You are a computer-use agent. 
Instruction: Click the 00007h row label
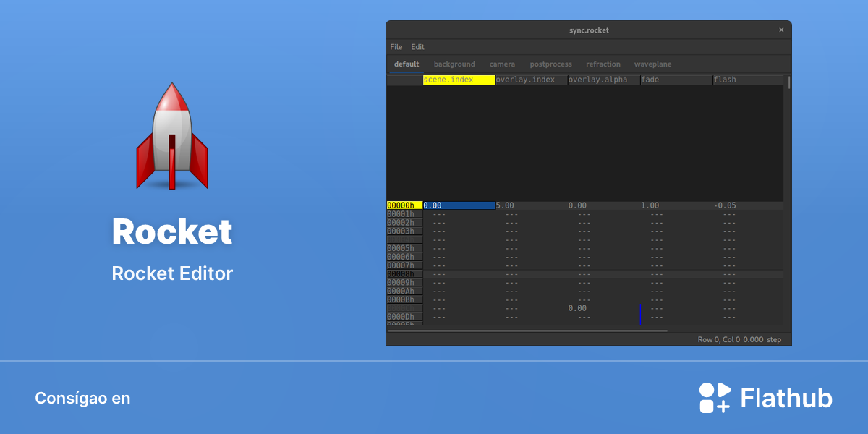coord(404,265)
